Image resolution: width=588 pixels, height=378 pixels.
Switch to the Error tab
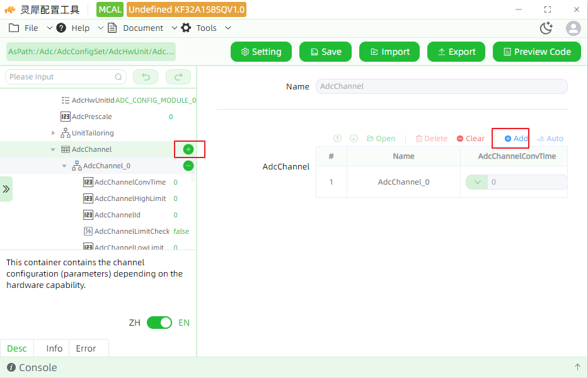(86, 348)
